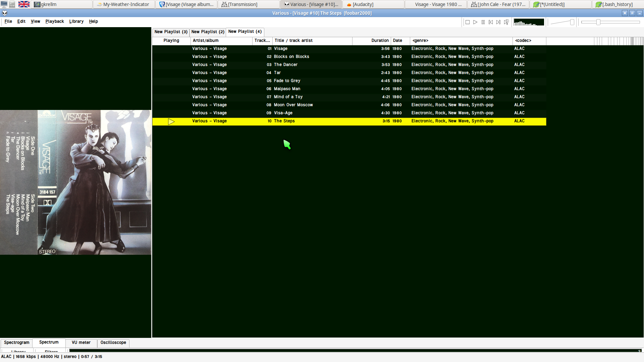Click the playing indicator arrow on row 10
Screen dimensions: 644x362
[171, 121]
